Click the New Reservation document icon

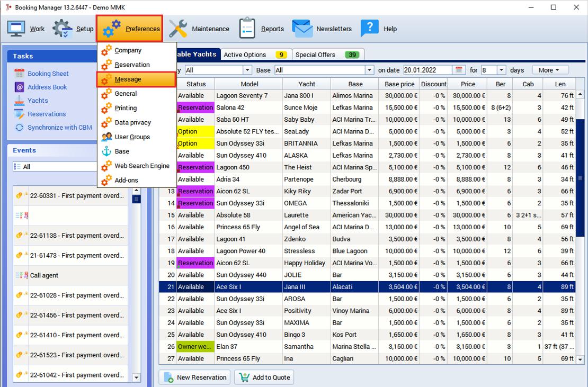169,377
